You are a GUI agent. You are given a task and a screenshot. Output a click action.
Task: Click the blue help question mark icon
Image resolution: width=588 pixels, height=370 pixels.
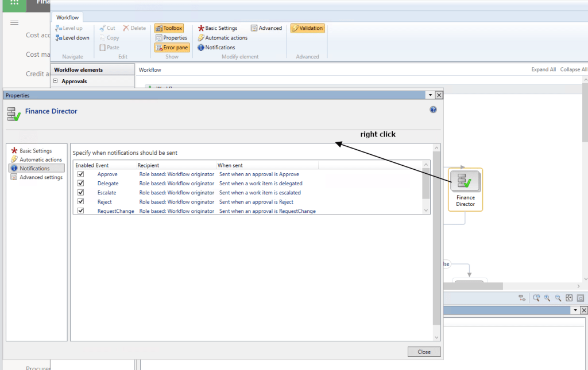click(x=434, y=110)
